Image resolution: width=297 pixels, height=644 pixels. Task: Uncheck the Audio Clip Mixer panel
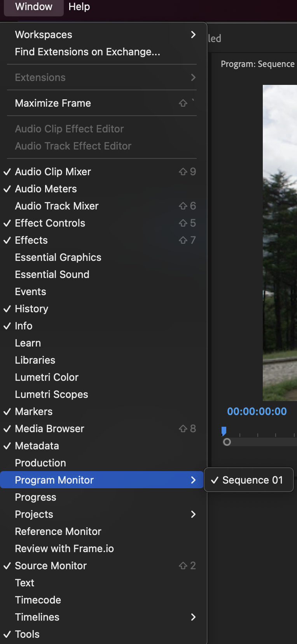(53, 172)
